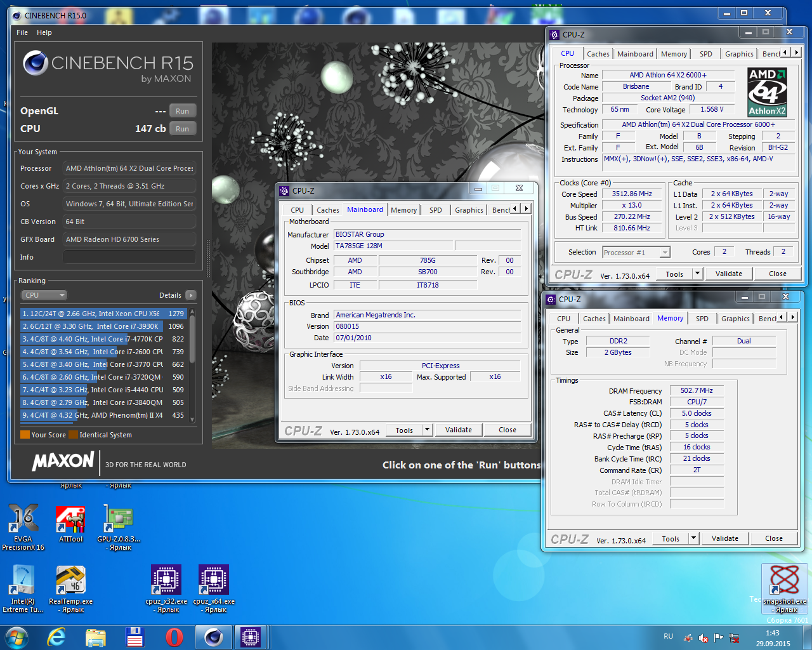Launch Internet Explorer from taskbar
812x650 pixels.
point(57,637)
